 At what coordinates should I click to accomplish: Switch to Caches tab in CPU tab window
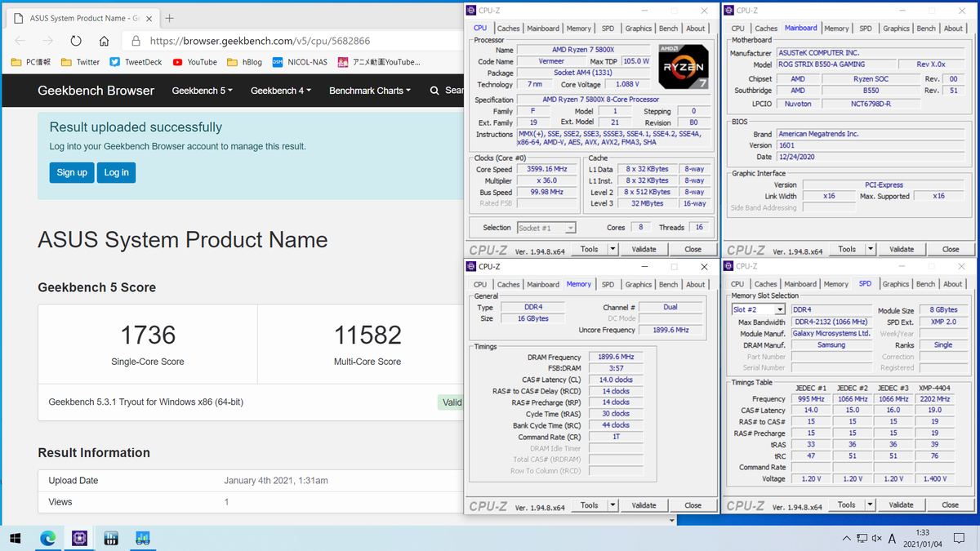click(508, 29)
